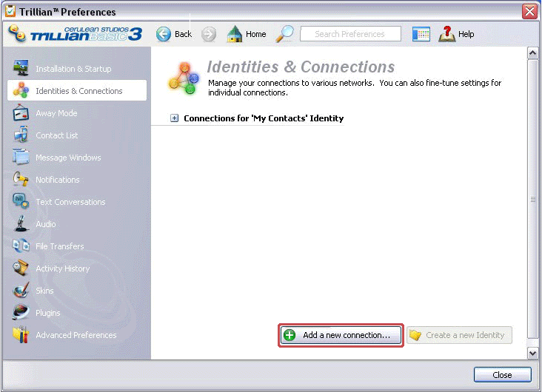The height and width of the screenshot is (392, 542).
Task: Expand Connections for 'My Contacts' Identity
Action: [x=174, y=118]
